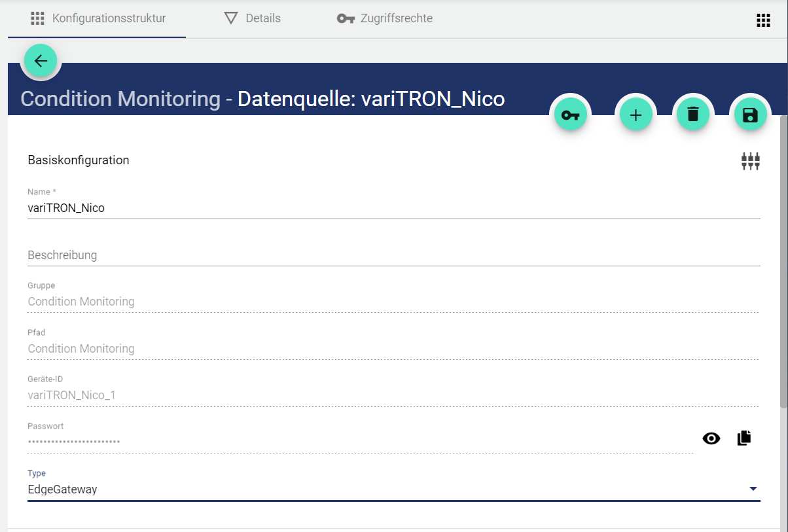Open the access key button in header
The width and height of the screenshot is (788, 532).
570,115
